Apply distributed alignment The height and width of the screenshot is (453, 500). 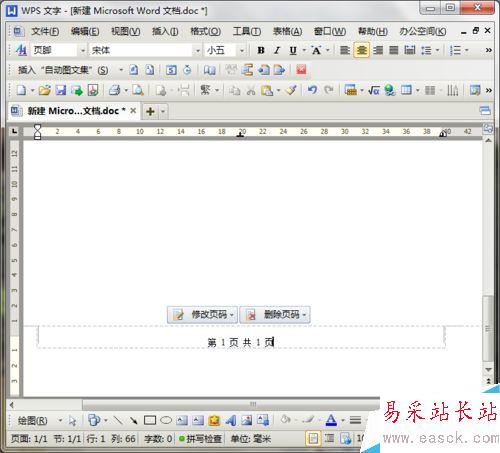point(410,50)
